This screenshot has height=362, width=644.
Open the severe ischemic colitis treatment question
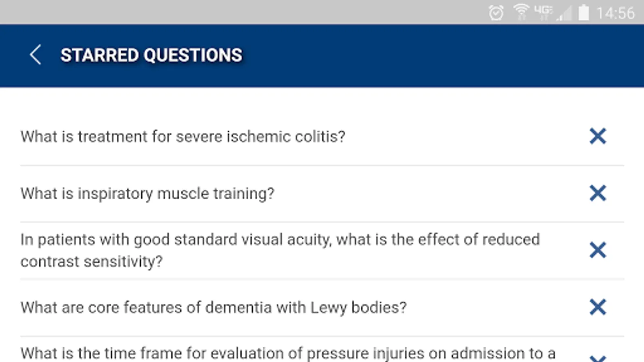point(183,137)
